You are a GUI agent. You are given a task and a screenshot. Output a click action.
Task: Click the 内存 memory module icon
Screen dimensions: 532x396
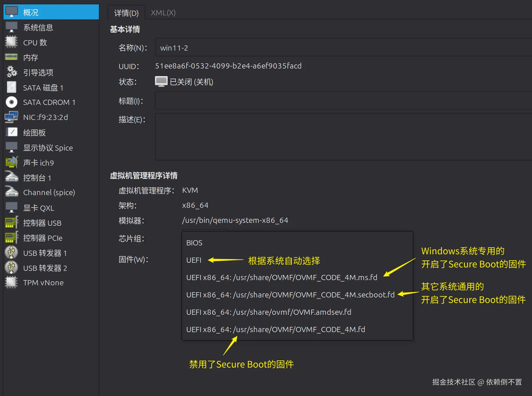(x=12, y=57)
